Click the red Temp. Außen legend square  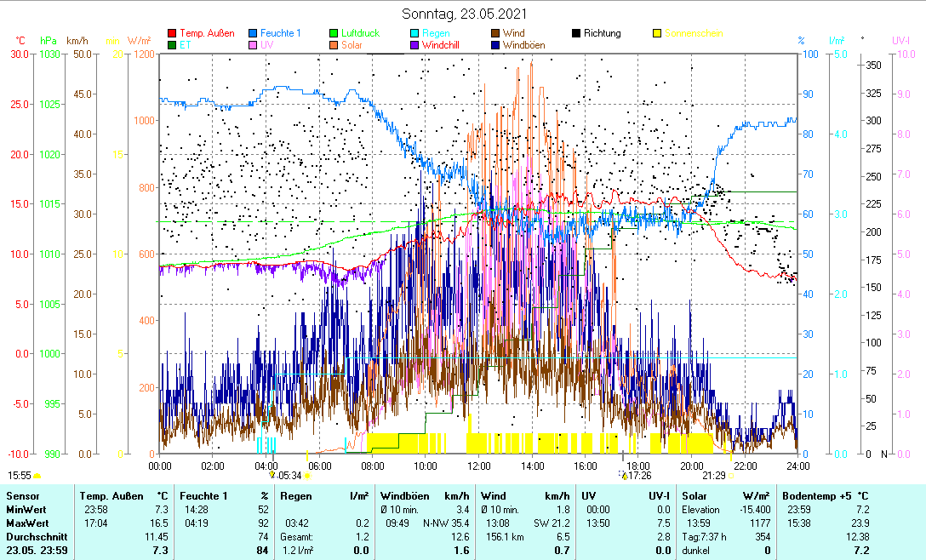173,34
